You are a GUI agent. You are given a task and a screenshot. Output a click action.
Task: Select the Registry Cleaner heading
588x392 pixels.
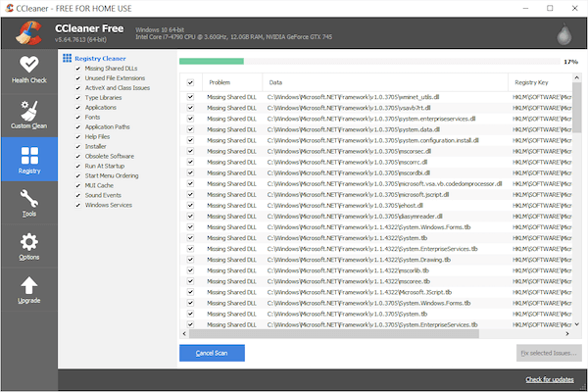(x=101, y=59)
